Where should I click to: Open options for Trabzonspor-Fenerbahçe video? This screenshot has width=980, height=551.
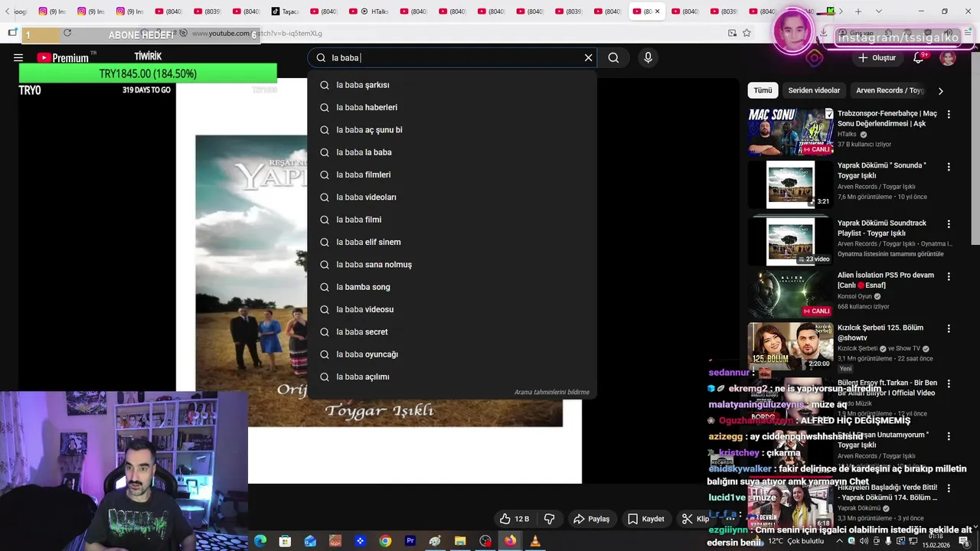949,114
